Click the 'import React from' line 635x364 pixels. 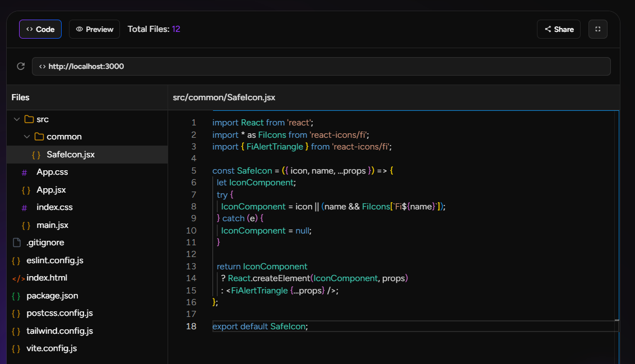(263, 123)
